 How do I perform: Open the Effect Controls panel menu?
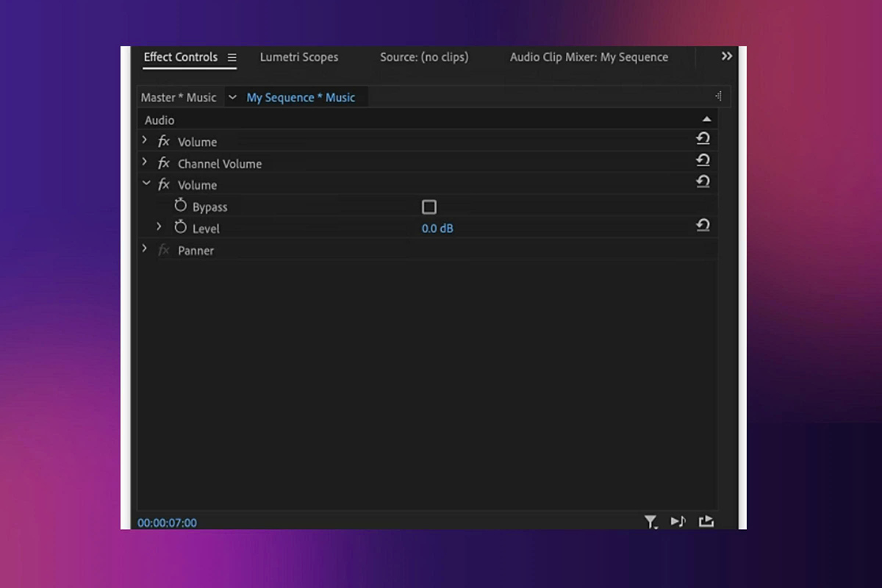pos(232,57)
